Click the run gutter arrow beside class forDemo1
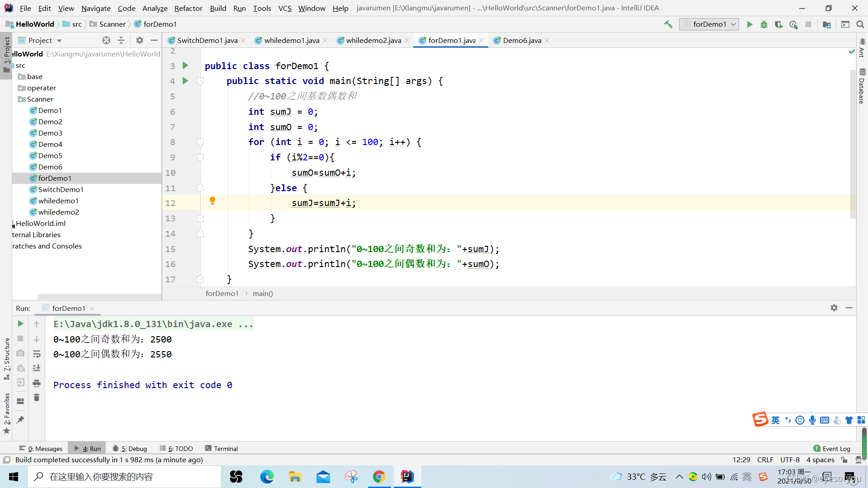This screenshot has height=488, width=868. (x=185, y=66)
